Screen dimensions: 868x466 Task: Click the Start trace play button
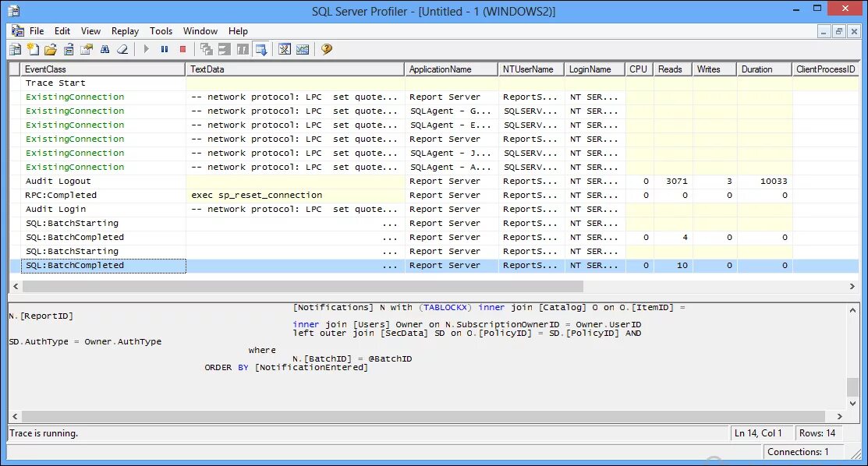[x=146, y=49]
